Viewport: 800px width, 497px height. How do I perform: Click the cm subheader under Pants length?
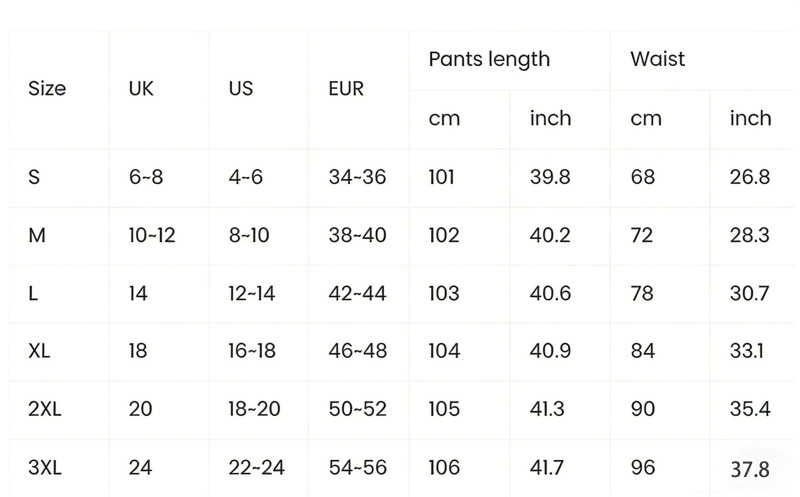point(444,118)
